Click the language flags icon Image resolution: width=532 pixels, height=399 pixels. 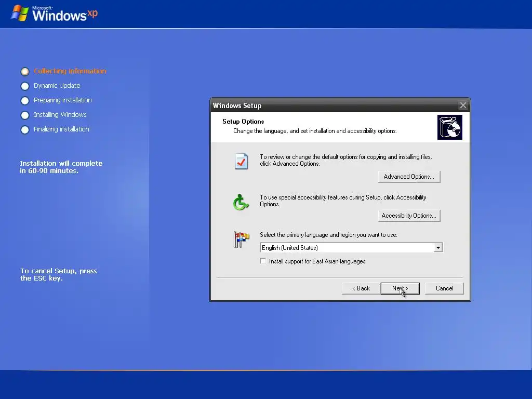[241, 240]
